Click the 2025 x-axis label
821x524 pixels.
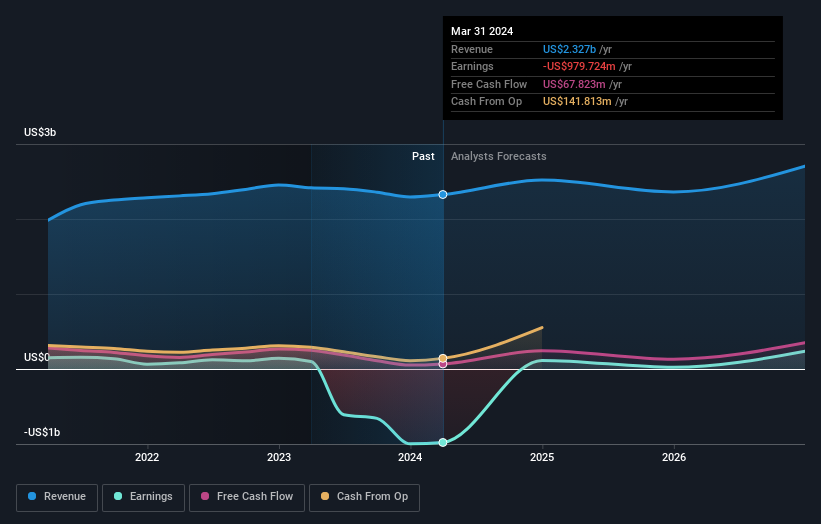[x=542, y=458]
